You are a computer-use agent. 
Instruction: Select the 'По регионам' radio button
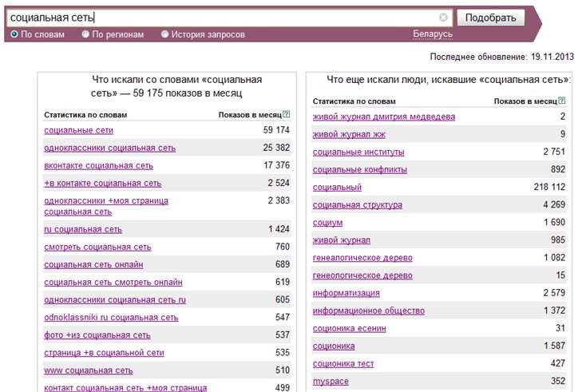(x=85, y=34)
